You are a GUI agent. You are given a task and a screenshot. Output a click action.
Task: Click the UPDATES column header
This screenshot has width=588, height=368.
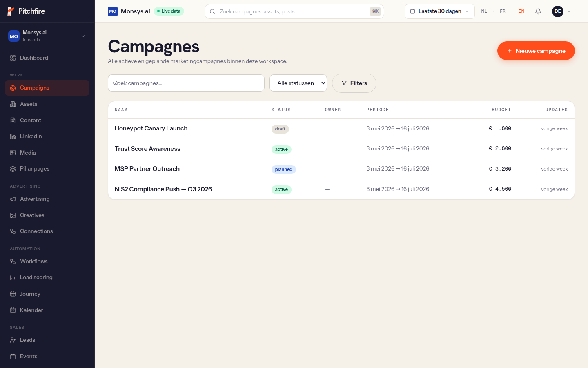pos(557,110)
